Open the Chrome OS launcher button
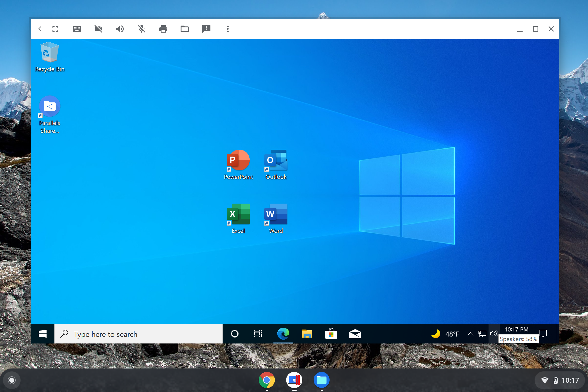The image size is (588, 392). click(12, 380)
